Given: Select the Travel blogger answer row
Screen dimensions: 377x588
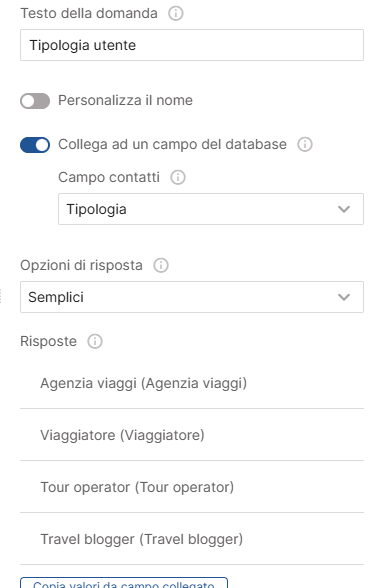Looking at the screenshot, I should tap(192, 539).
